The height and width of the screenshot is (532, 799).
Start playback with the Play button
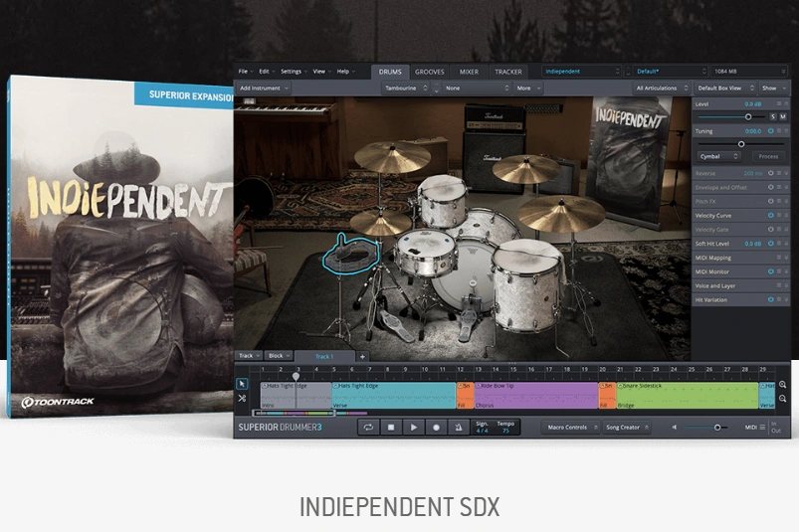tap(413, 428)
